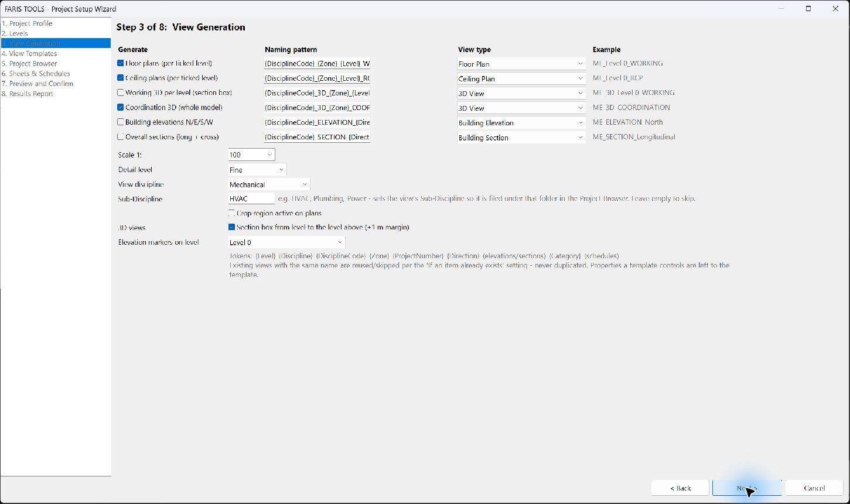The height and width of the screenshot is (504, 850).
Task: Click example text ME_SECTION_Longitudinal
Action: point(634,137)
